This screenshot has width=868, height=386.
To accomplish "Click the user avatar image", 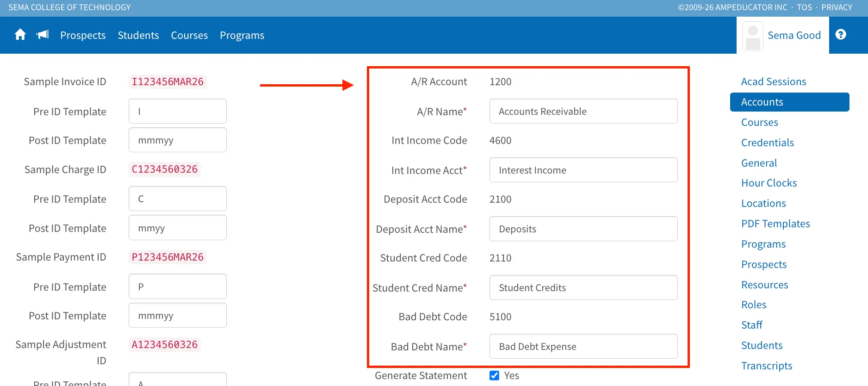I will tap(753, 36).
